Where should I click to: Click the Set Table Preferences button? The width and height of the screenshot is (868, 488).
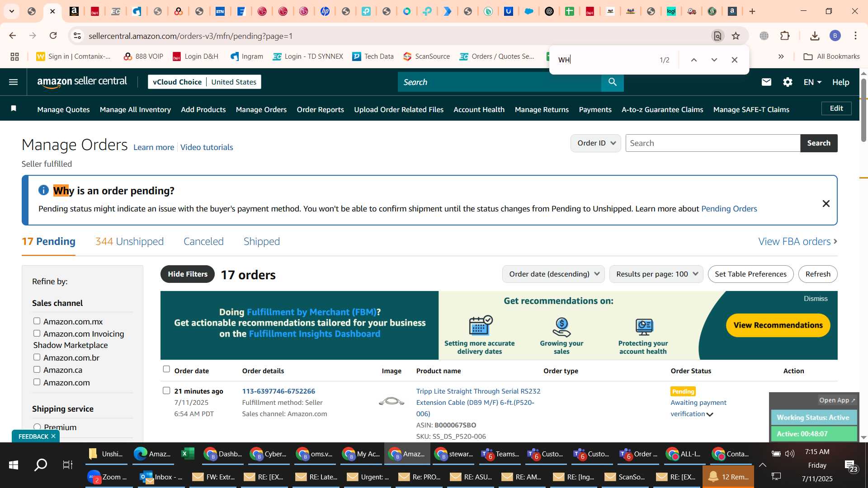[750, 274]
